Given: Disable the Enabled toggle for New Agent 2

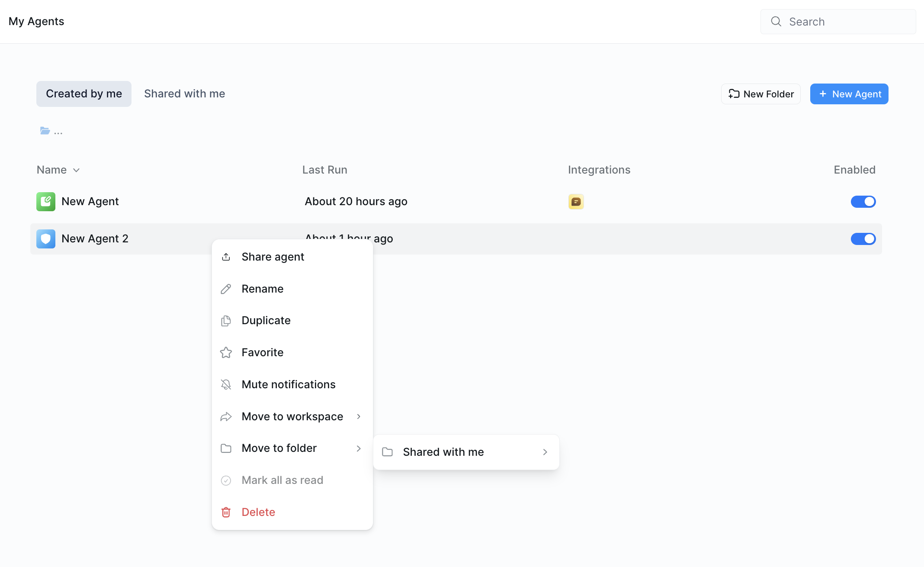Looking at the screenshot, I should [x=863, y=238].
